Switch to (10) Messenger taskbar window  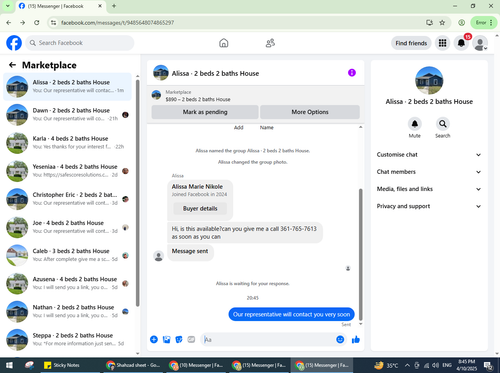pos(195,365)
